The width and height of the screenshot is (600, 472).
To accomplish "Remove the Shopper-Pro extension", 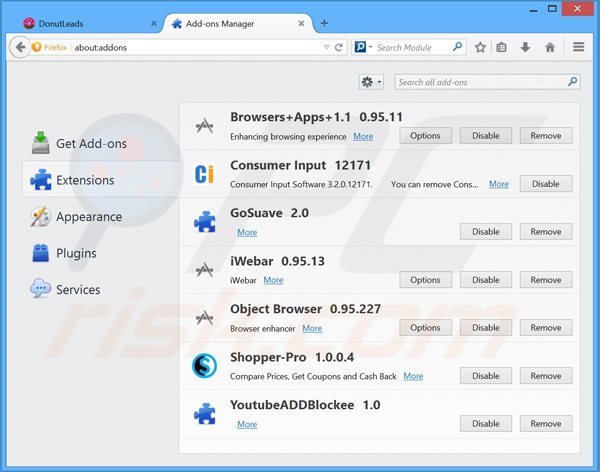I will (546, 376).
